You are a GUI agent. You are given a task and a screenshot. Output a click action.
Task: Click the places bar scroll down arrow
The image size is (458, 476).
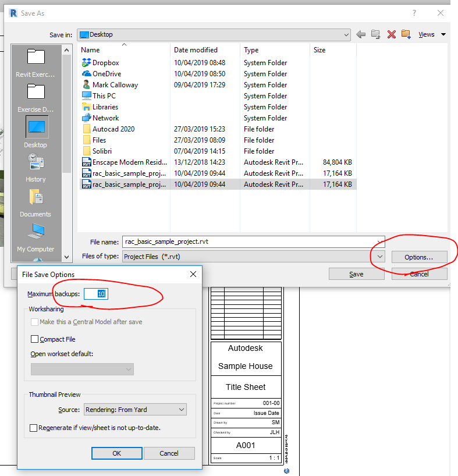pos(67,257)
